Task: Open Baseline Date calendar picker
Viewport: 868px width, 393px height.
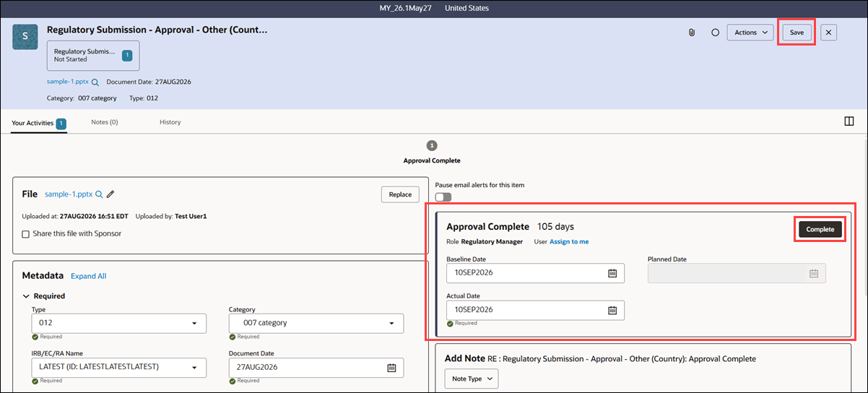Action: (x=612, y=273)
